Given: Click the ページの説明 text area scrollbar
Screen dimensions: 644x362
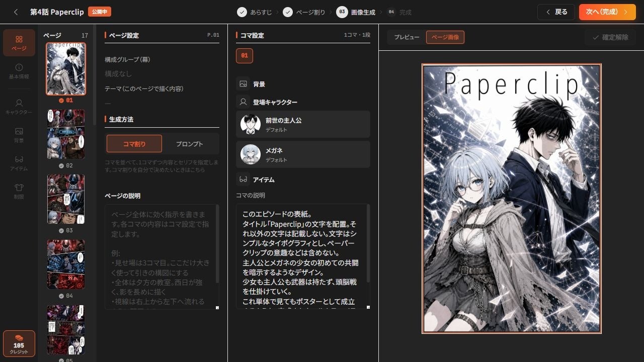Looking at the screenshot, I should (x=217, y=244).
